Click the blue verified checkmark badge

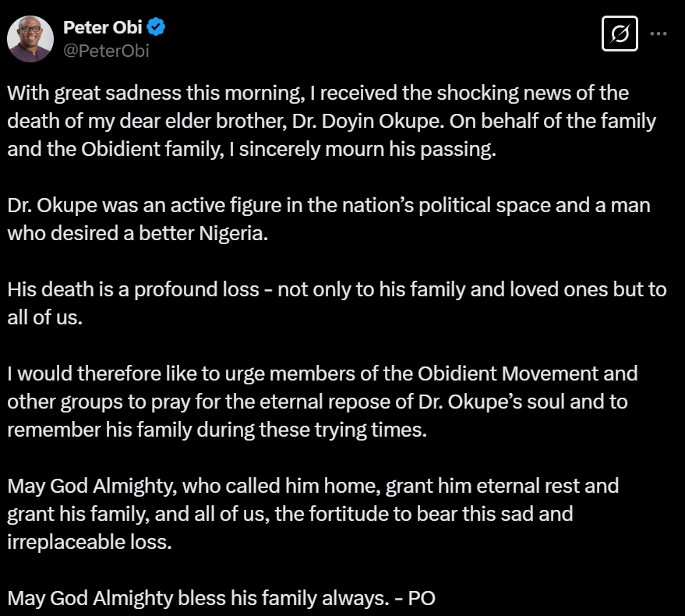coord(157,30)
